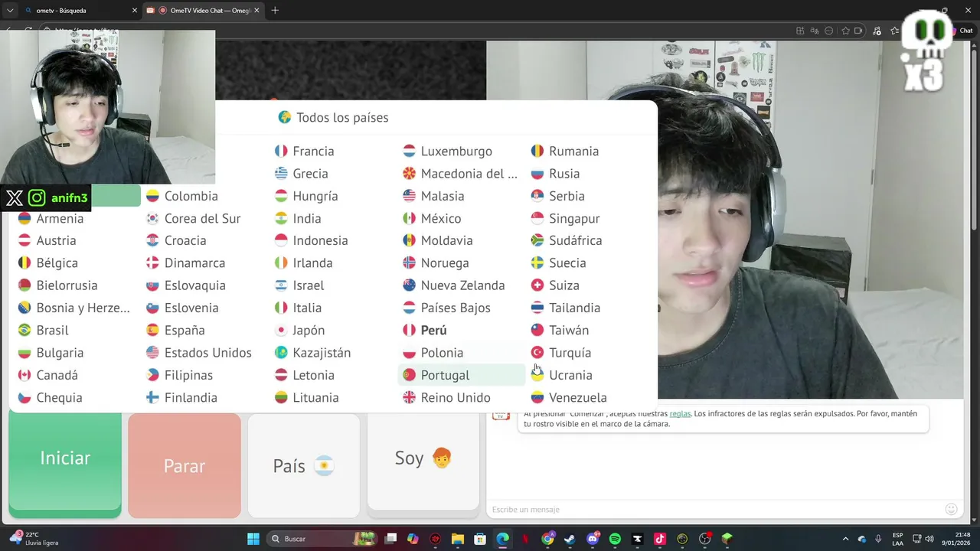Select Perú in the country list
980x551 pixels.
[425, 331]
